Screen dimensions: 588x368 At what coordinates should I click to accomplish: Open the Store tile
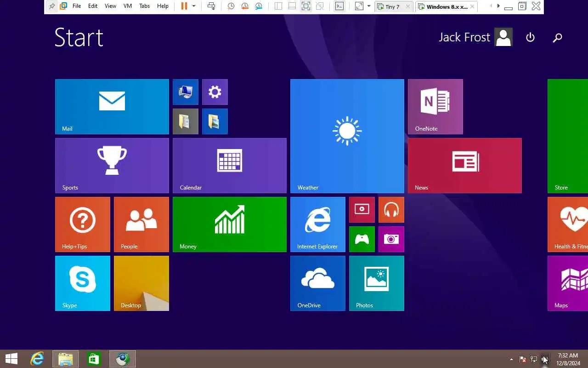click(568, 136)
